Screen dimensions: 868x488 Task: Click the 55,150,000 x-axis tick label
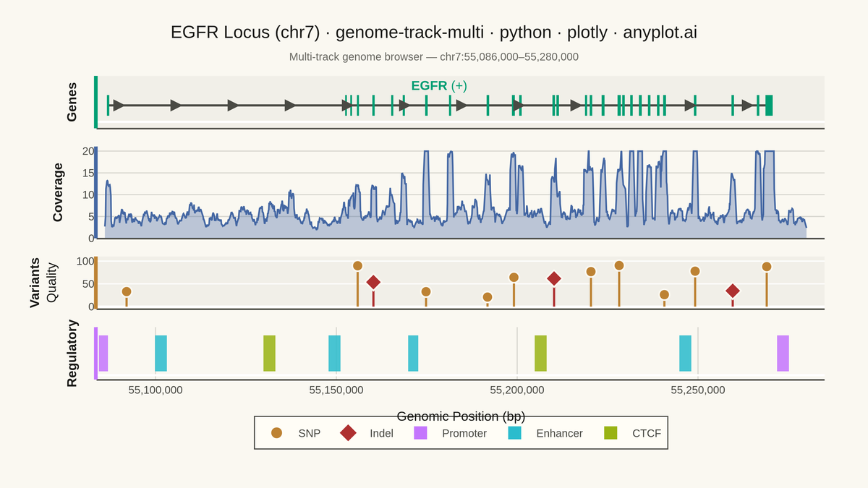336,390
